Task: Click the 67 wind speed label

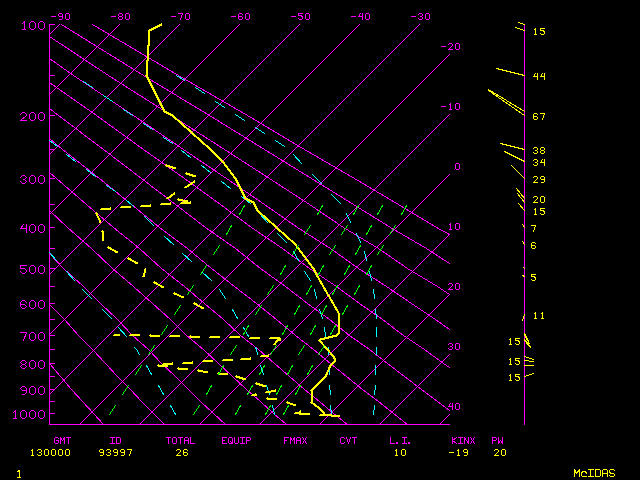Action: tap(538, 117)
